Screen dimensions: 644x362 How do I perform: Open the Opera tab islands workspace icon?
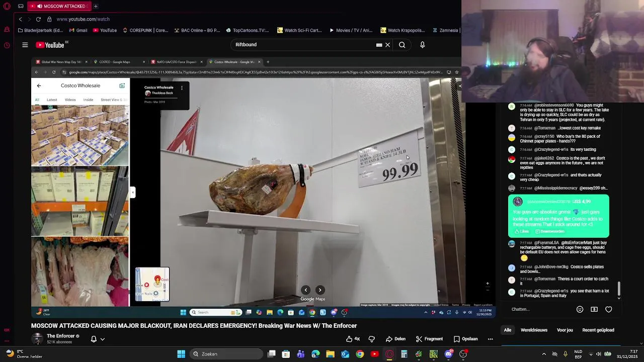click(21, 6)
